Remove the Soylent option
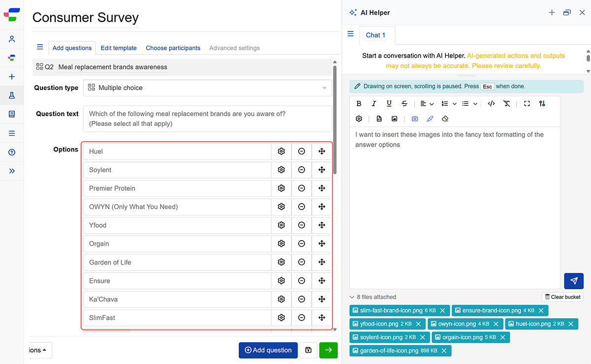This screenshot has width=591, height=364. point(301,170)
